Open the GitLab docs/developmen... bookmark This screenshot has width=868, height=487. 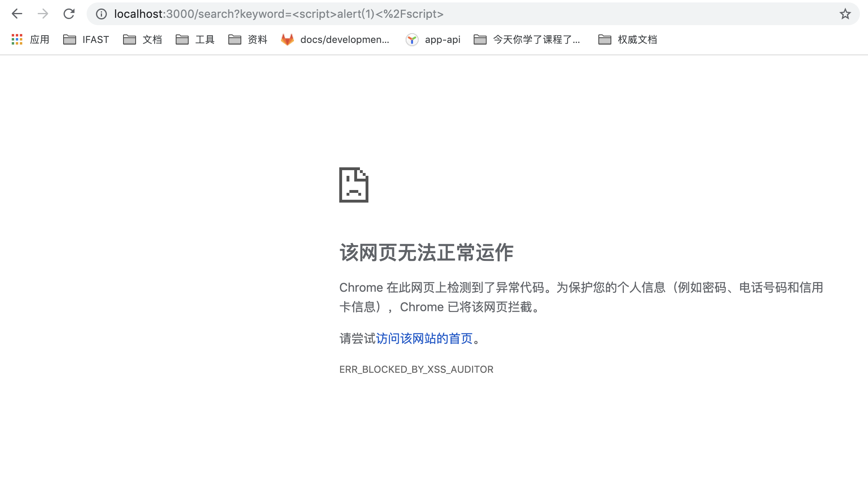pyautogui.click(x=335, y=39)
